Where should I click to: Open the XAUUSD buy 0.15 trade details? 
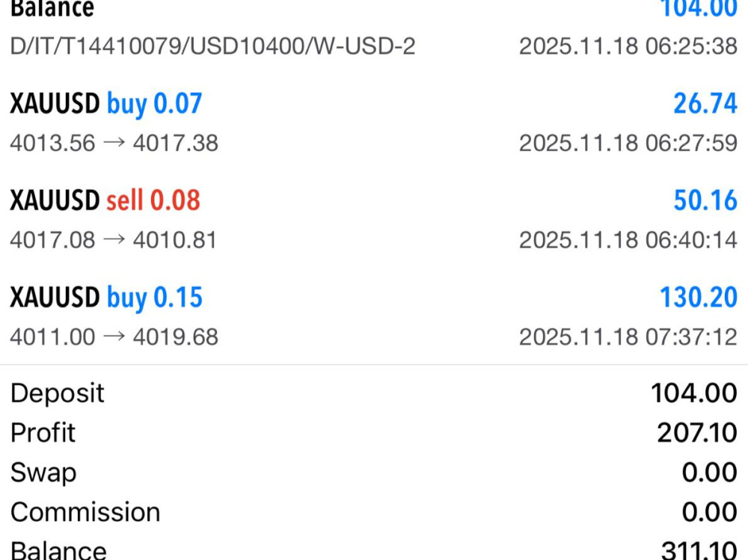(374, 317)
